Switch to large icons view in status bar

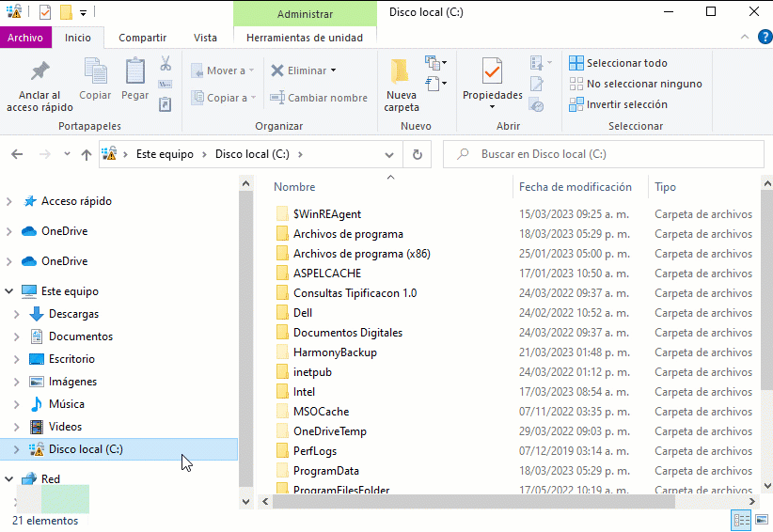pyautogui.click(x=762, y=520)
